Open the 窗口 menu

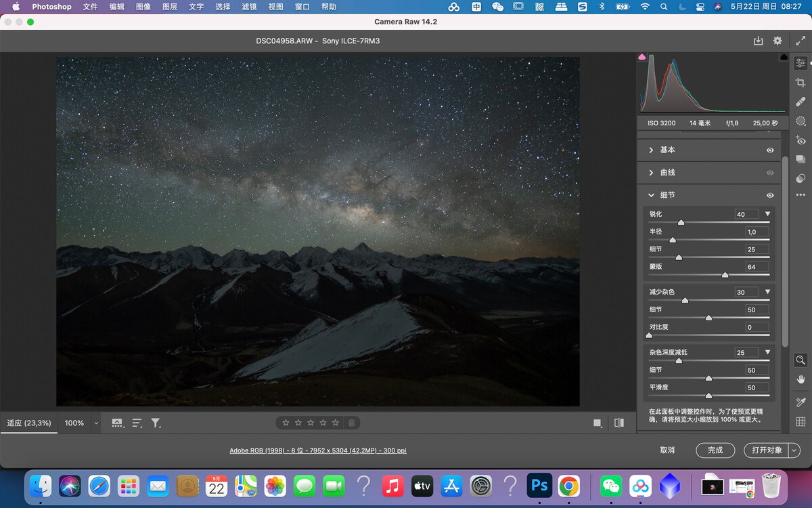coord(302,7)
